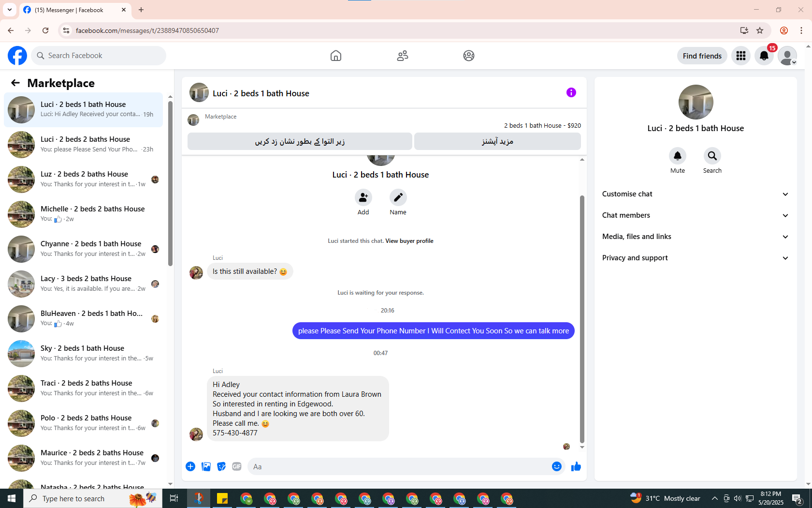Screen dimensions: 812x508
Task: Open Maurice 2 beds 2 baths House chat
Action: click(x=83, y=458)
